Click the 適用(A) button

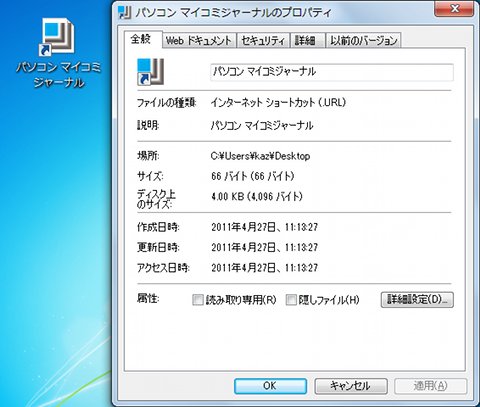(x=430, y=386)
